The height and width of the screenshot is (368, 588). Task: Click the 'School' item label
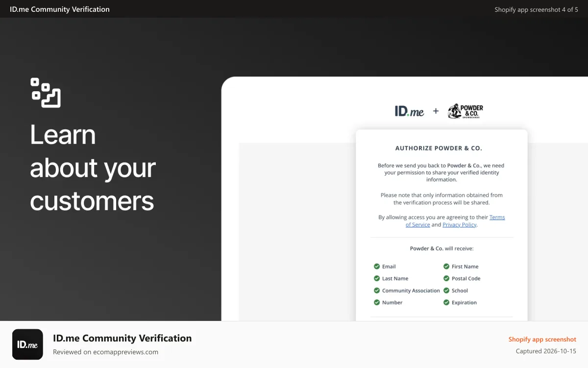[x=460, y=290]
